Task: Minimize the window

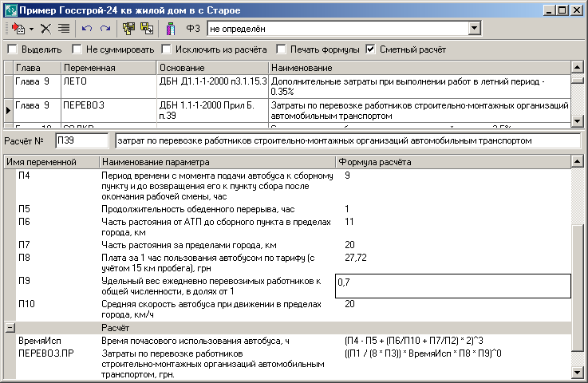Action: (x=549, y=10)
